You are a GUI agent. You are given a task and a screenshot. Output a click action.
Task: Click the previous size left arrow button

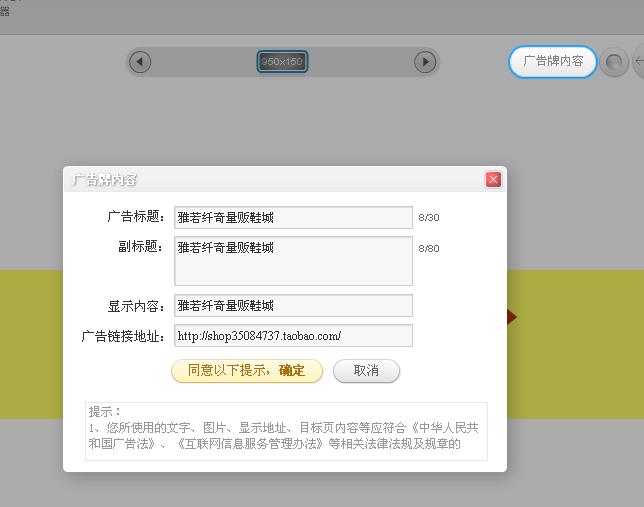140,62
